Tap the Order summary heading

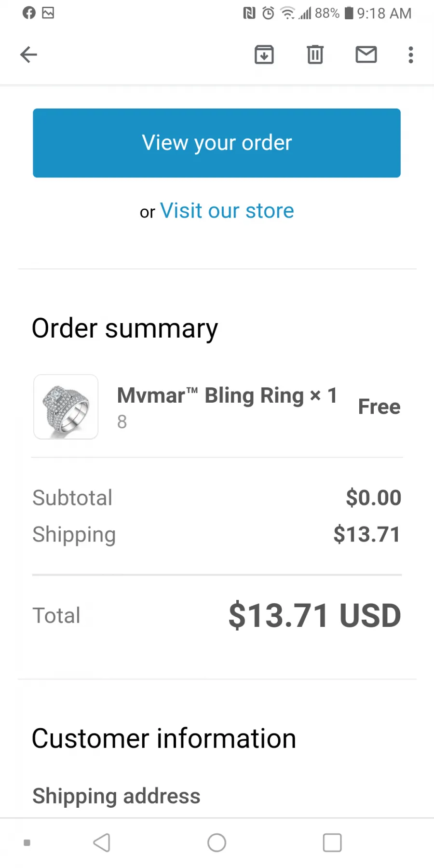[x=125, y=329]
